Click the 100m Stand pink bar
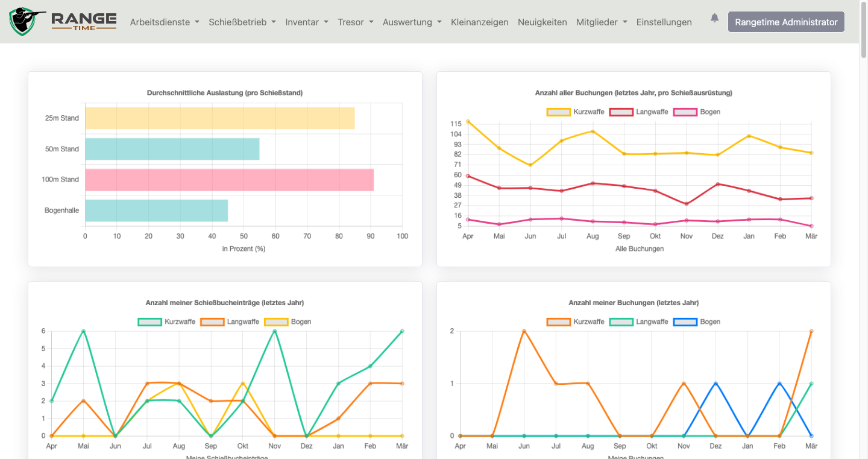The height and width of the screenshot is (459, 868). click(x=229, y=180)
